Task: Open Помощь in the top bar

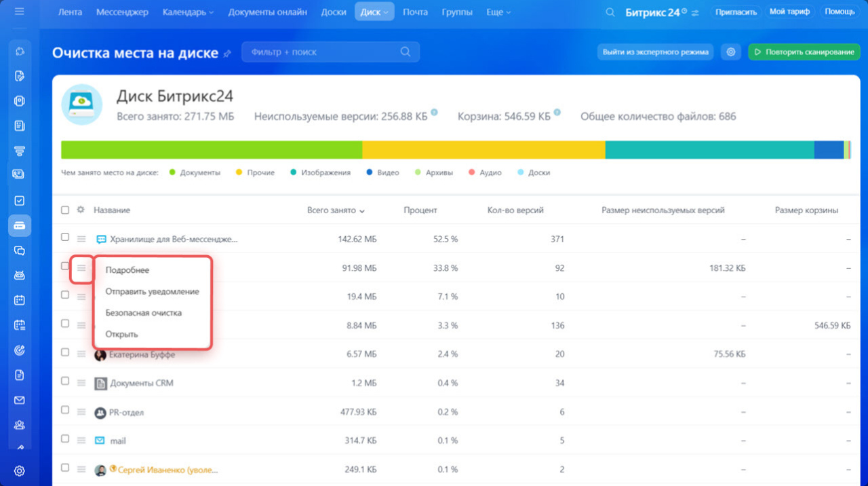Action: (840, 12)
